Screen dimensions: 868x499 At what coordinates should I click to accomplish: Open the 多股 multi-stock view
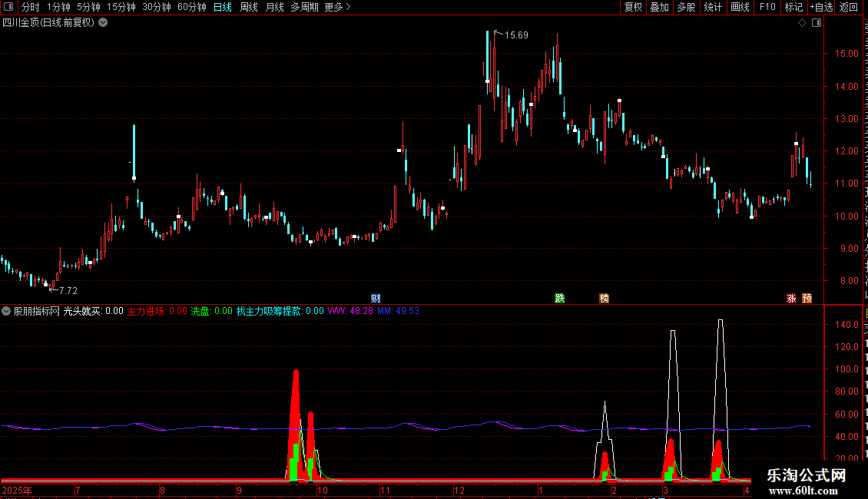pyautogui.click(x=686, y=7)
